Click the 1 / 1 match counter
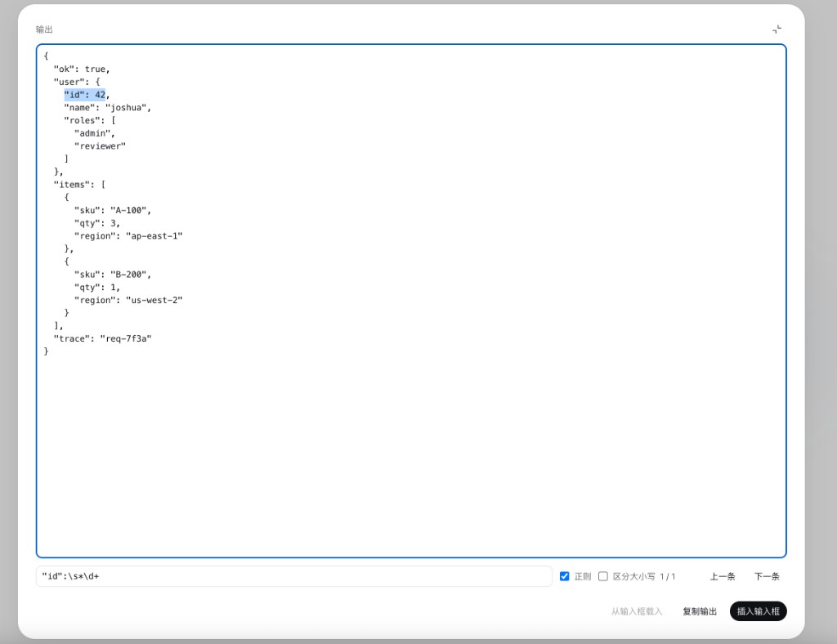The width and height of the screenshot is (837, 644). click(667, 576)
